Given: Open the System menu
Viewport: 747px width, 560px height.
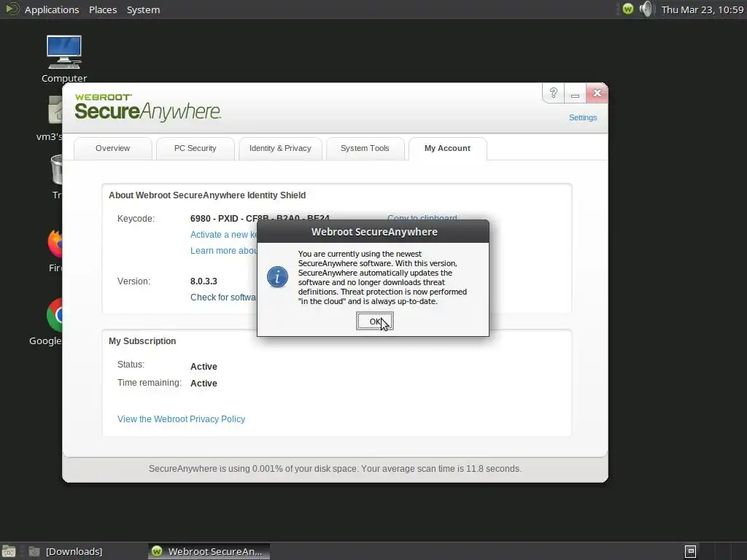Looking at the screenshot, I should pyautogui.click(x=143, y=9).
